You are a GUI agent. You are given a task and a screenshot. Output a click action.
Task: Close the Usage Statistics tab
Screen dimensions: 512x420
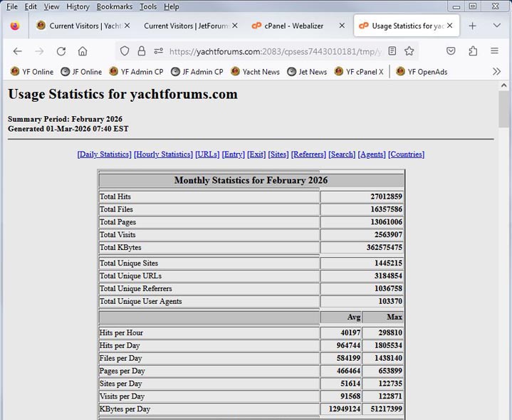[449, 26]
